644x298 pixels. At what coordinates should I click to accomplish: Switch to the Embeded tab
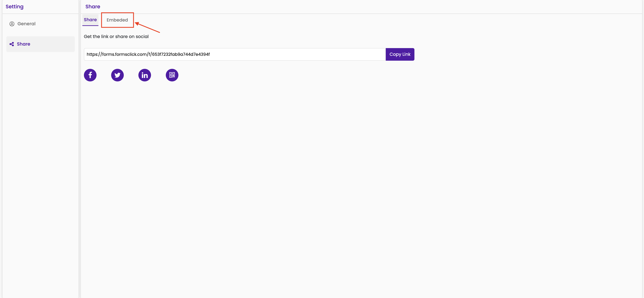tap(117, 20)
